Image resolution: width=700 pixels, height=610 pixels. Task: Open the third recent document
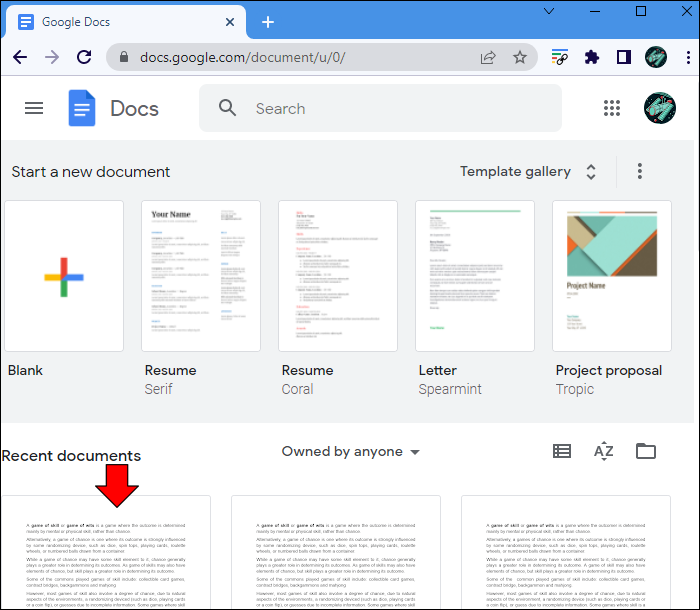coord(566,552)
